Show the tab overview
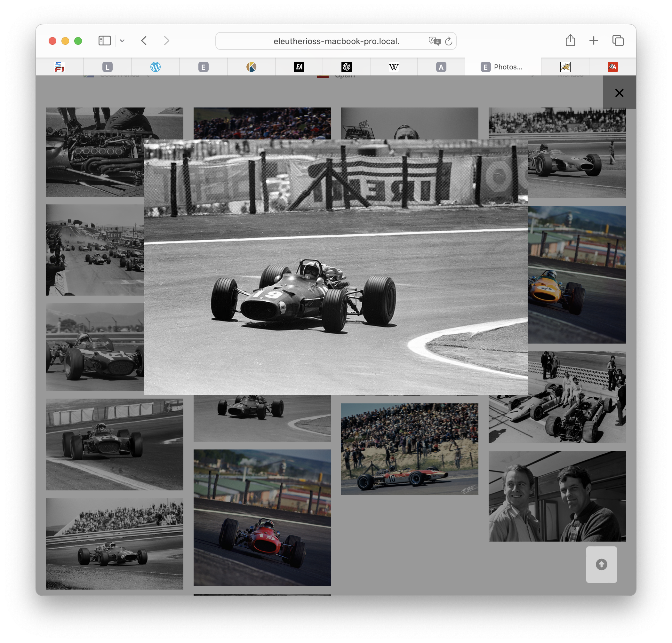Image resolution: width=672 pixels, height=643 pixels. (x=618, y=40)
